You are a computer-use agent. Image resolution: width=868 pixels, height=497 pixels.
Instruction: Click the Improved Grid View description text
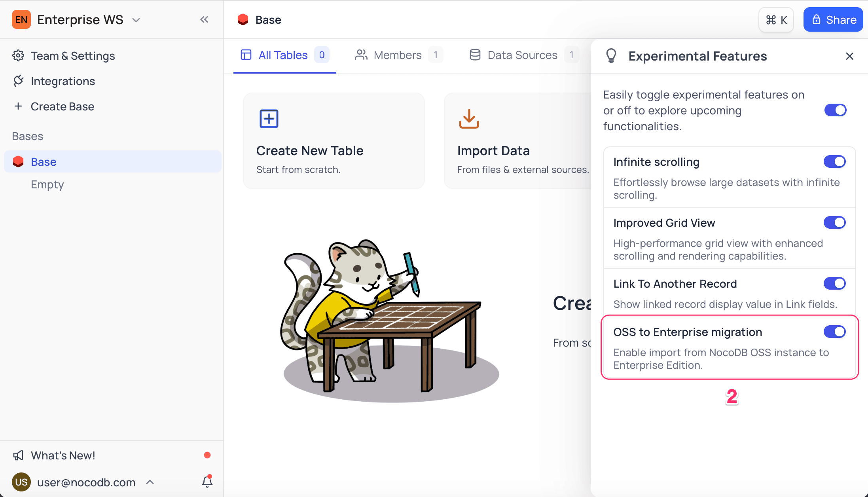718,250
